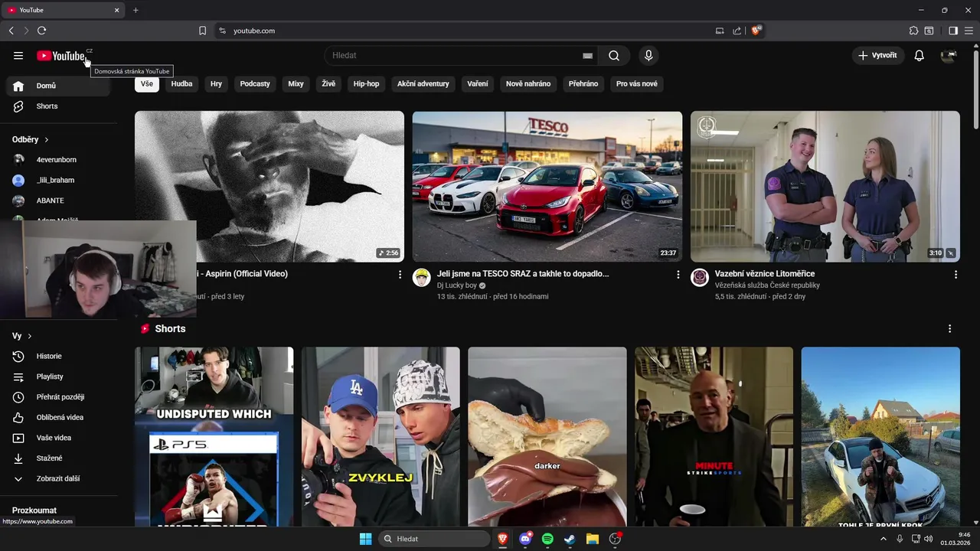Open the Aspirin Official Video thumbnail

click(x=269, y=187)
